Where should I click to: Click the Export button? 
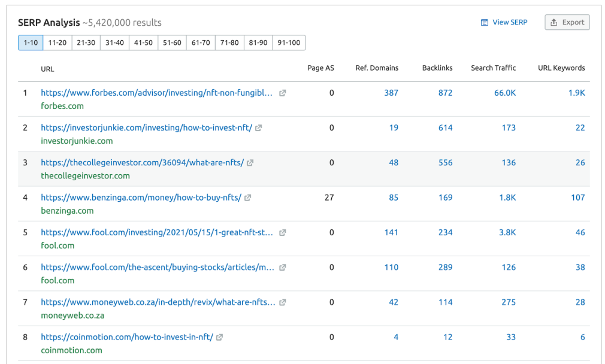[567, 22]
